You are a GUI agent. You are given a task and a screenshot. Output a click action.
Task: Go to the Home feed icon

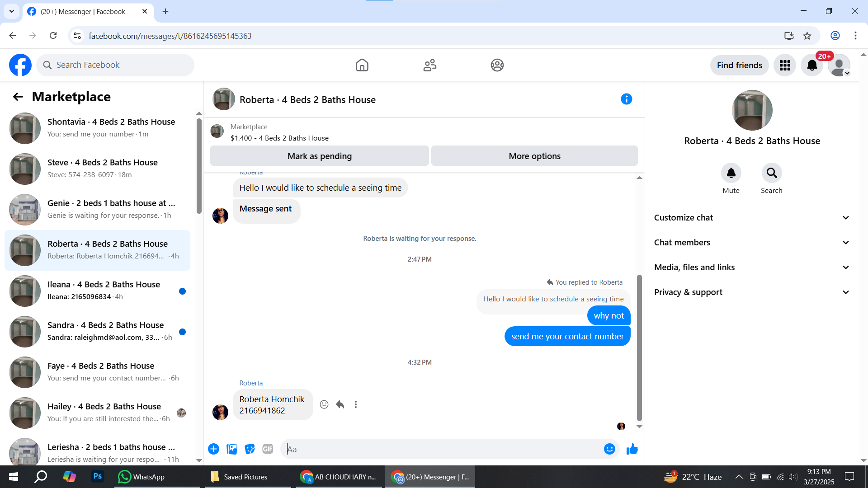(362, 65)
